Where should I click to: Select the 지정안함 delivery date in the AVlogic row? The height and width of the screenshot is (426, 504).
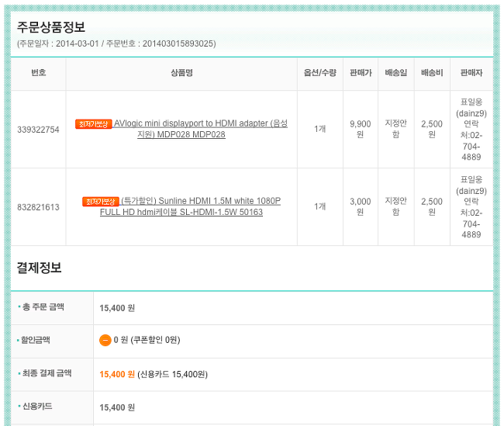(396, 128)
